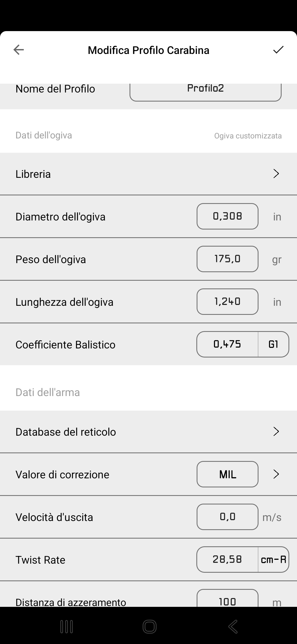Tap the Ogiva customizzata label
The width and height of the screenshot is (297, 644).
click(x=248, y=136)
